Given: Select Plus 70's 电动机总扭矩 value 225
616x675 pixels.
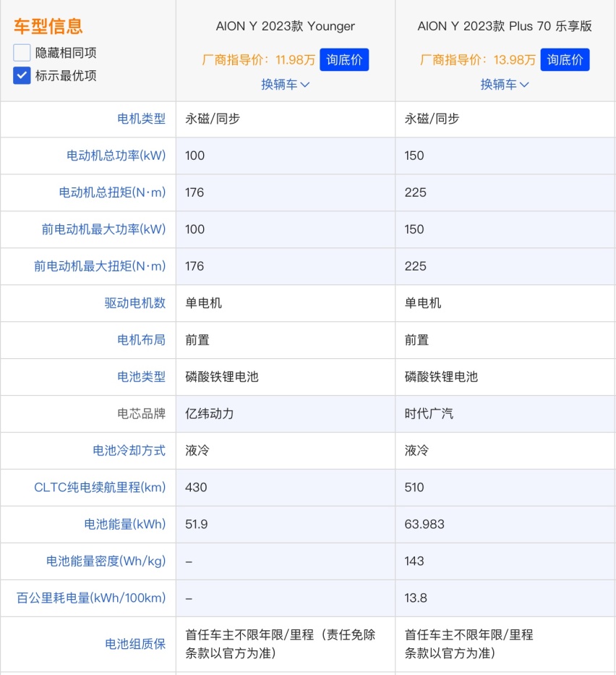Looking at the screenshot, I should click(416, 192).
